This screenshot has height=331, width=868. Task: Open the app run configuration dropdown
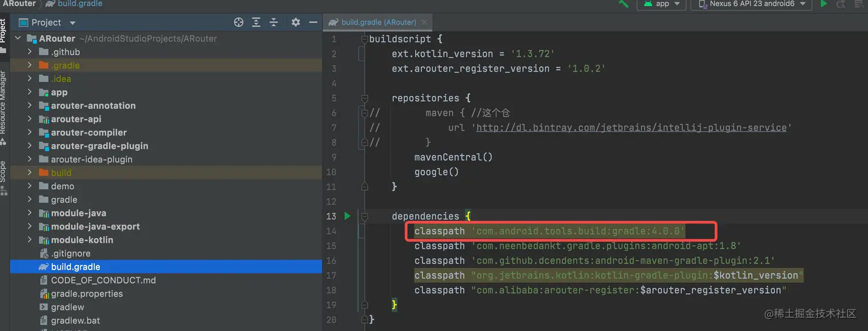(661, 4)
